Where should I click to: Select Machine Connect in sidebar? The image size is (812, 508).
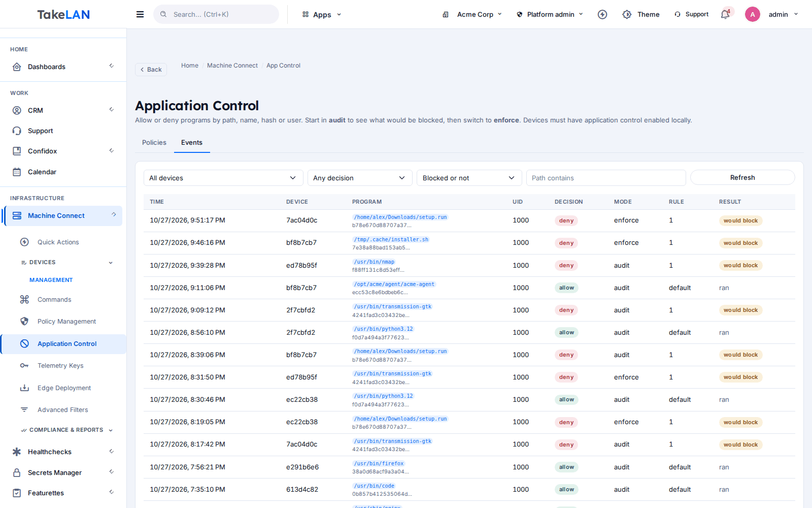click(63, 215)
